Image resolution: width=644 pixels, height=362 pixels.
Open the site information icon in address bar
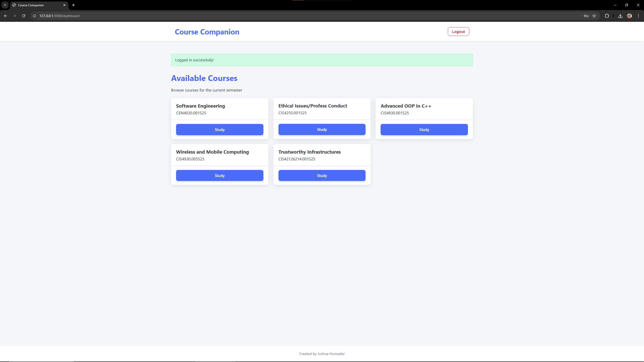pos(35,16)
